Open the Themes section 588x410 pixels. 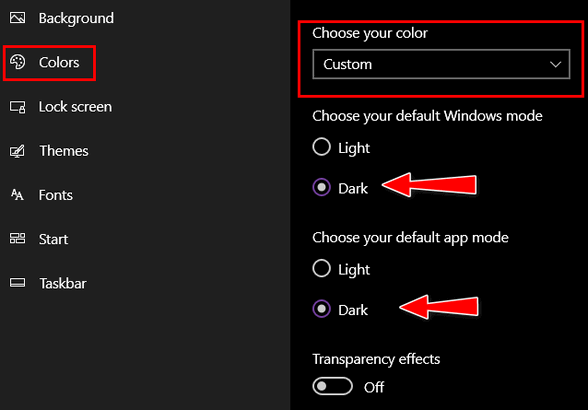tap(64, 151)
